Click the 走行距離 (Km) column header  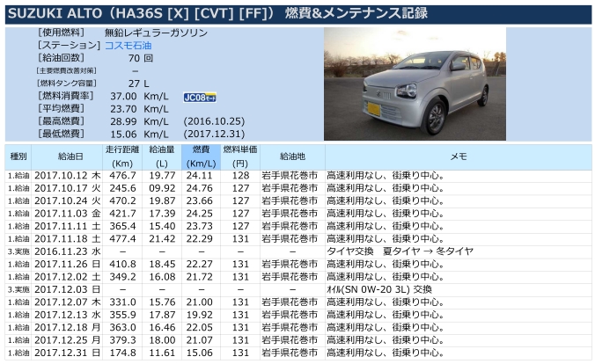tap(122, 157)
